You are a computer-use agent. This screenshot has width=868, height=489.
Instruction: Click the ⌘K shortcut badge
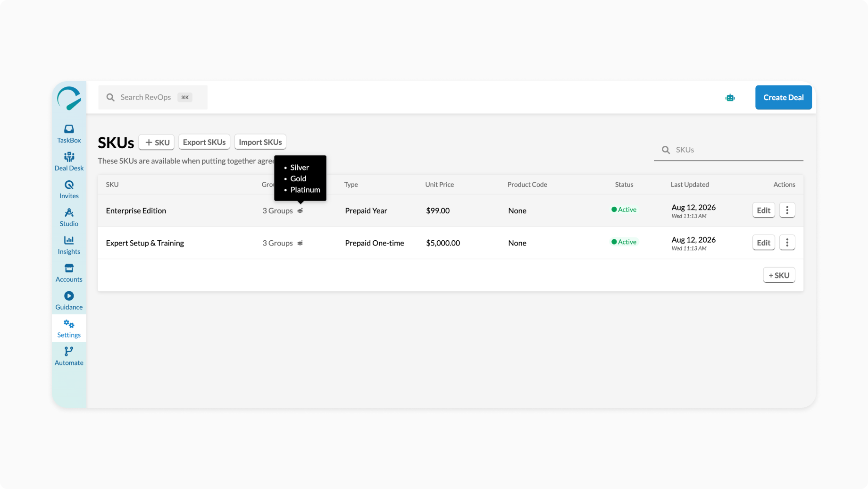click(185, 97)
